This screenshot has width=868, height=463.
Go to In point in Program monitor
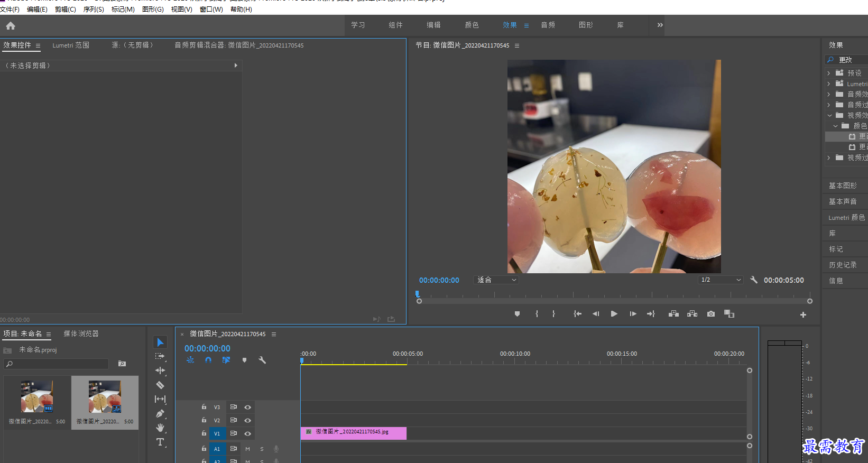pos(578,314)
